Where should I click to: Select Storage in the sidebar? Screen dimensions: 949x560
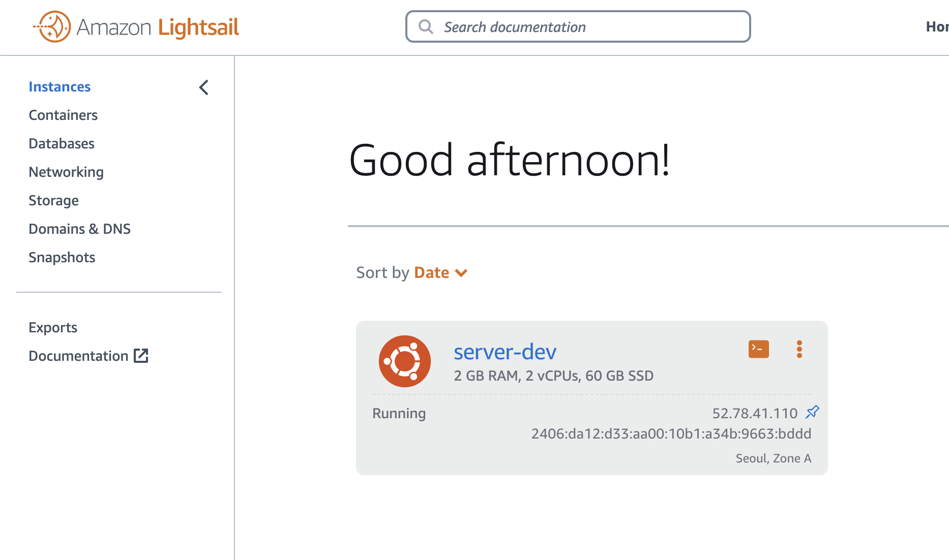(x=53, y=201)
